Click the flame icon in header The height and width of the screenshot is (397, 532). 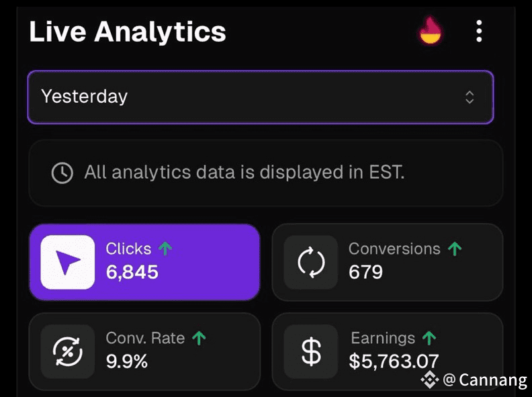(x=431, y=30)
